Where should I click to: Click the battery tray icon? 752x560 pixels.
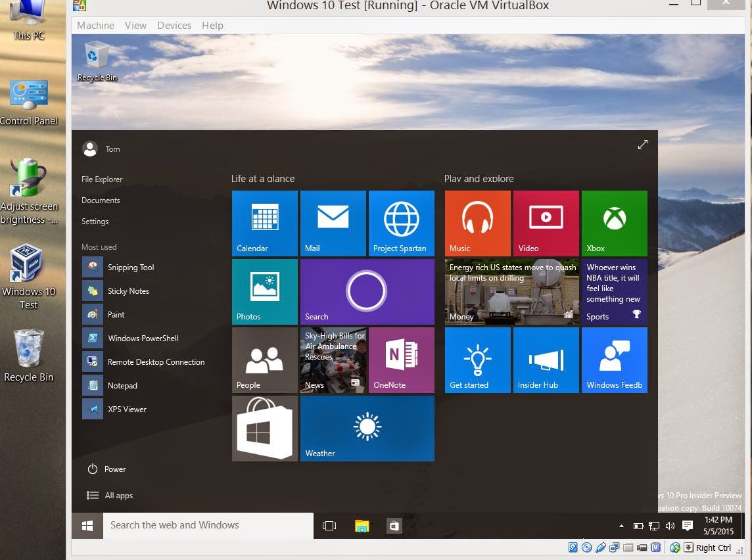click(x=638, y=526)
